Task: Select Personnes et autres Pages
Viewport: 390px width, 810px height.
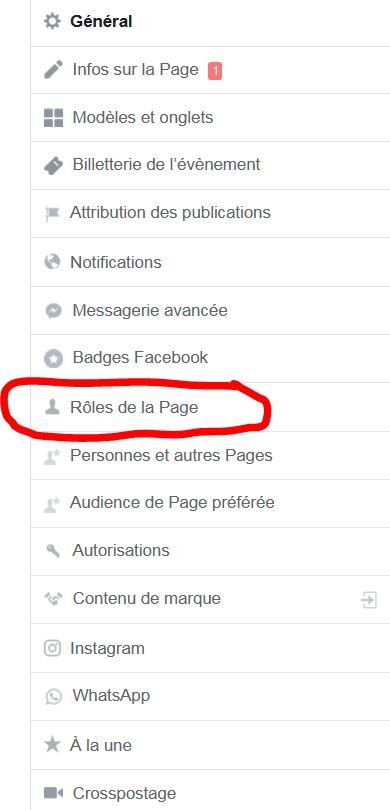Action: (210, 456)
